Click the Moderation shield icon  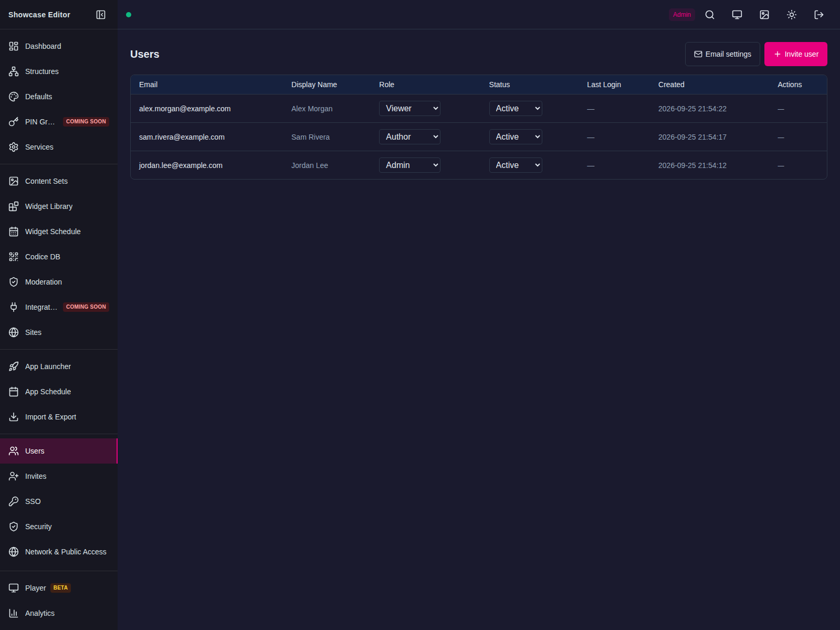(14, 282)
